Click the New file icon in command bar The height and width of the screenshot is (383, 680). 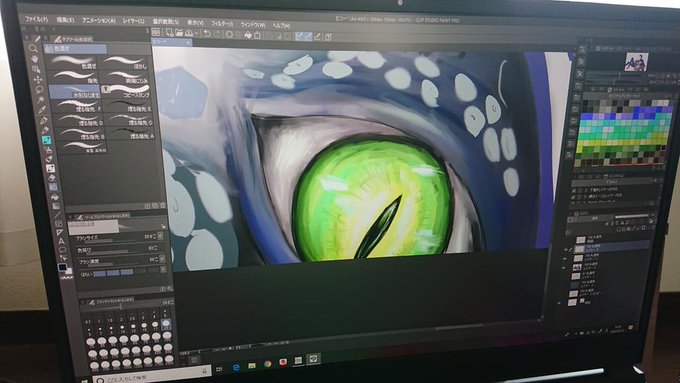pos(170,33)
